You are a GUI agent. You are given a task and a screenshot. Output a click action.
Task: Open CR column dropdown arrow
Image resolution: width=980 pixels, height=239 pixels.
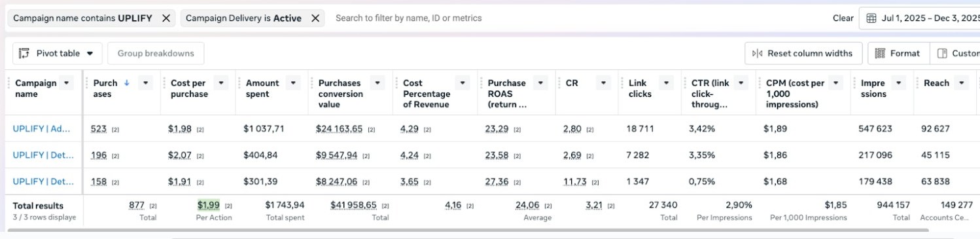604,83
